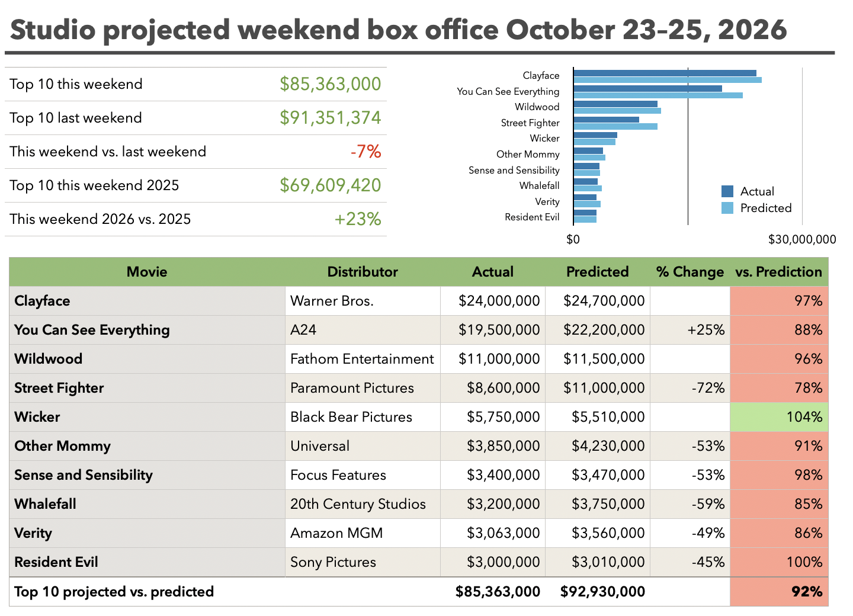
Task: Click the light blue Predicted legend swatch
Action: 727,208
